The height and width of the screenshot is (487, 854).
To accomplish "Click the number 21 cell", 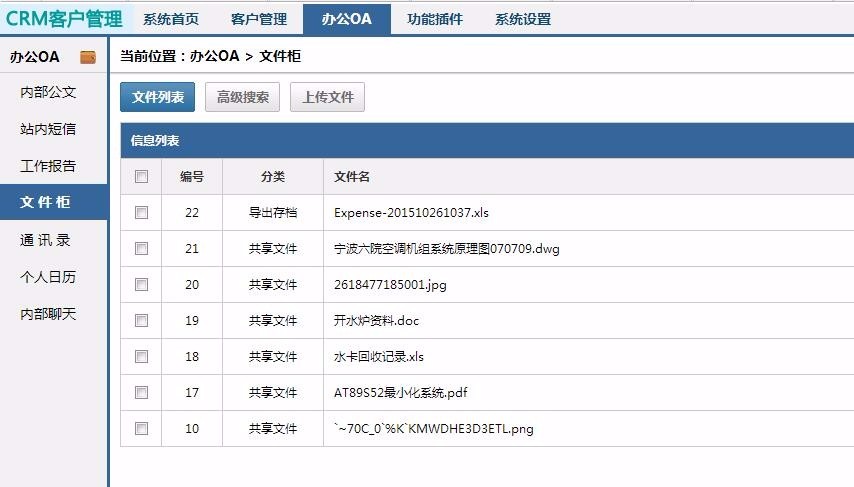I will tap(192, 248).
